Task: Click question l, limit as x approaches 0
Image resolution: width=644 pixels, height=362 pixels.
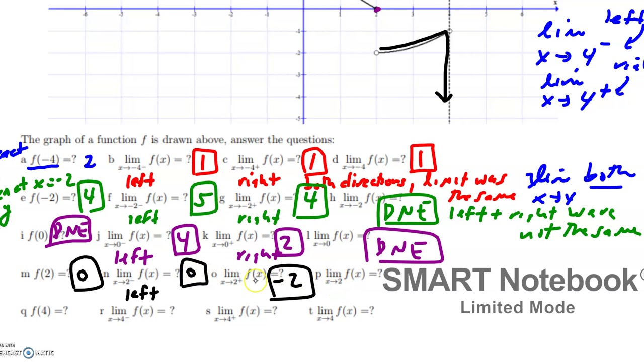Action: [x=339, y=237]
